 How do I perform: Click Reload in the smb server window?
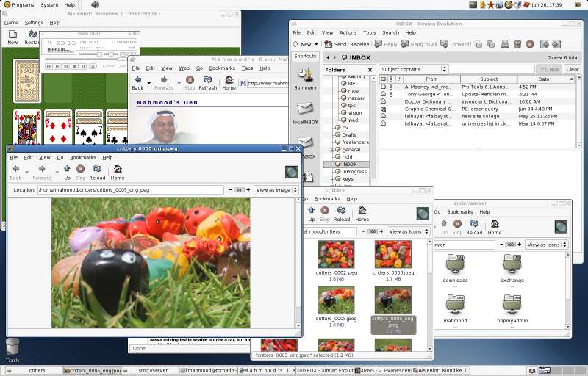coord(474,227)
